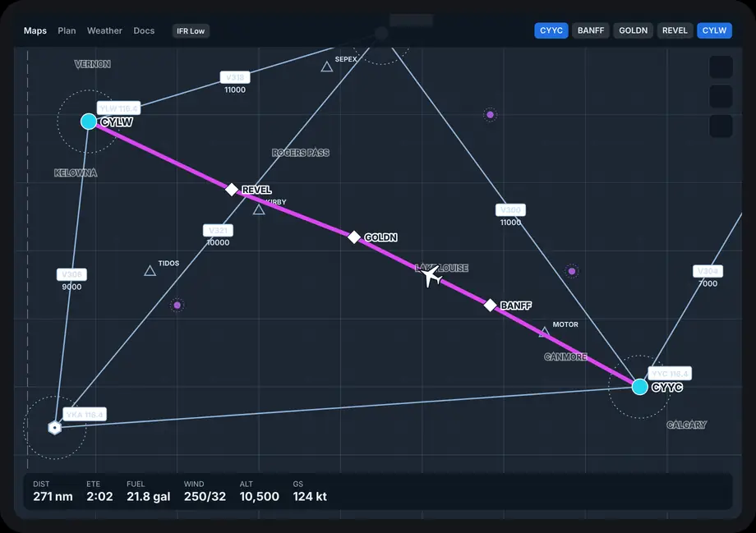Click the ALT 10,500 readout
Screen dimensions: 756x533
click(x=260, y=491)
